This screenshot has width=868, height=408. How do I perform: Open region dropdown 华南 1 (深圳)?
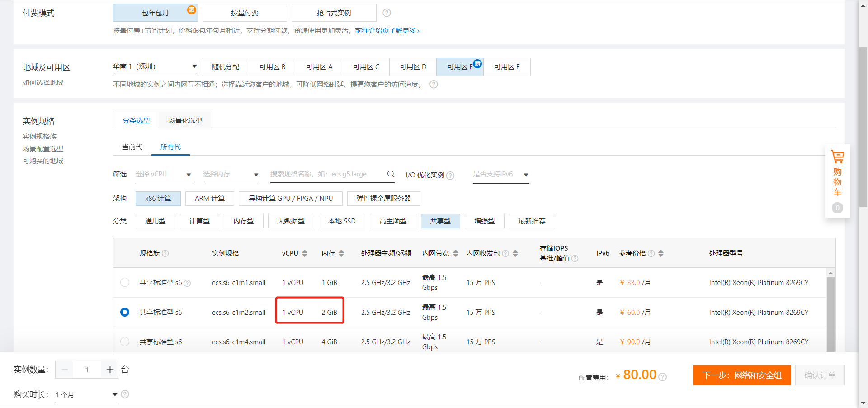tap(155, 66)
